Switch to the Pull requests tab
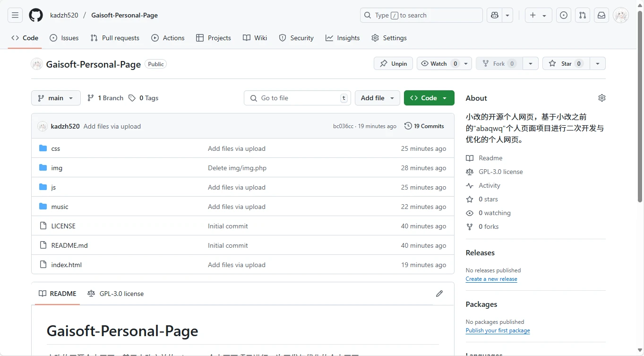Screen dimensions: 644x356 (115, 38)
